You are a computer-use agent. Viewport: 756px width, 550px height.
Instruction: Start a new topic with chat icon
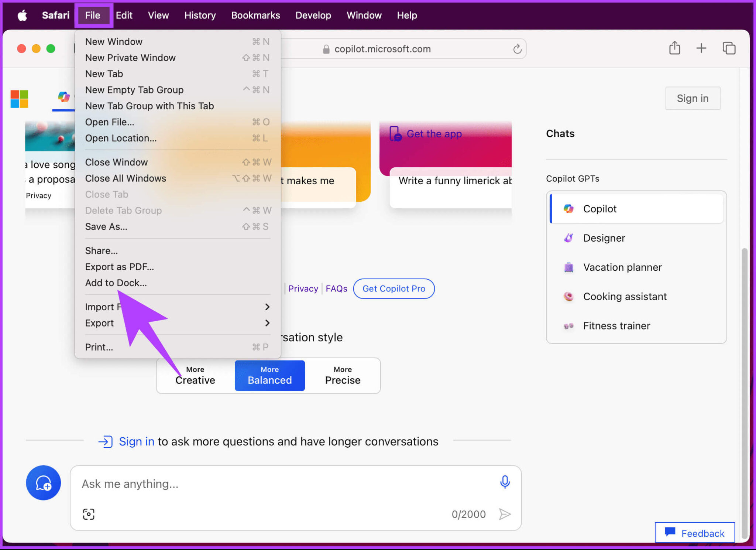pyautogui.click(x=43, y=483)
